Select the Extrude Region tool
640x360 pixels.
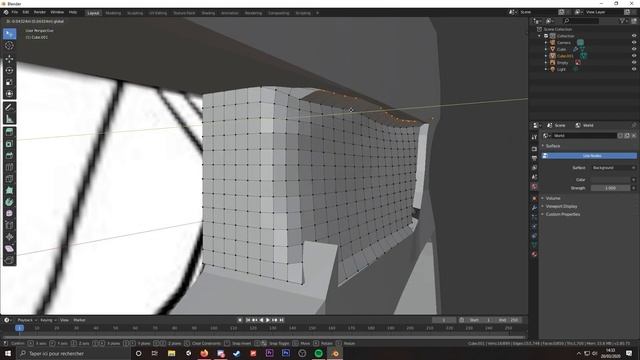click(x=9, y=132)
